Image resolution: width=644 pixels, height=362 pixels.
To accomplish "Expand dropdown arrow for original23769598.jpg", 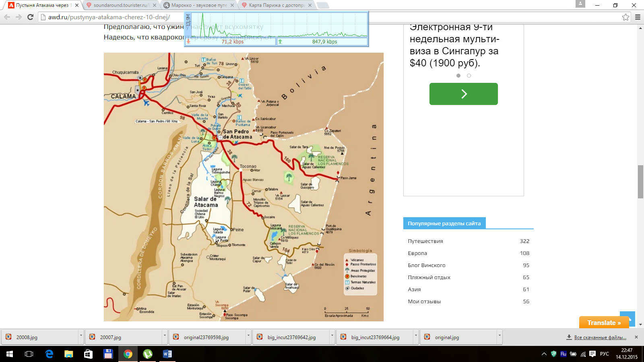I will pyautogui.click(x=248, y=337).
